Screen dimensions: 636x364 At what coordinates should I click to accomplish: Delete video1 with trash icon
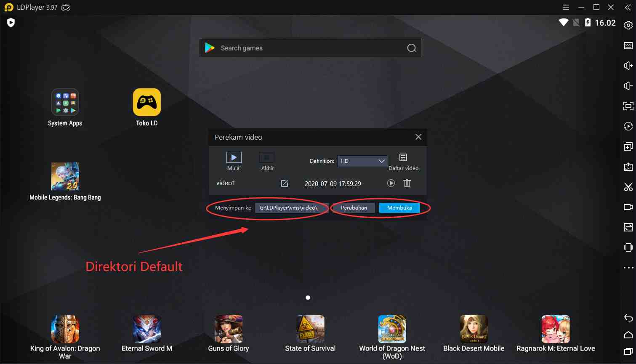click(407, 183)
